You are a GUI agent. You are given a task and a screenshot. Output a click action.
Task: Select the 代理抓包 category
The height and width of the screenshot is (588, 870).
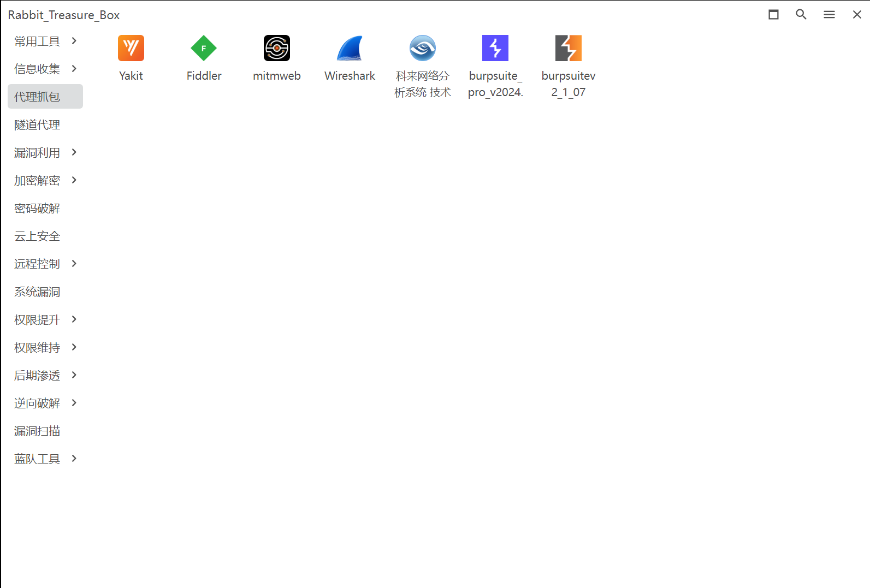point(45,97)
